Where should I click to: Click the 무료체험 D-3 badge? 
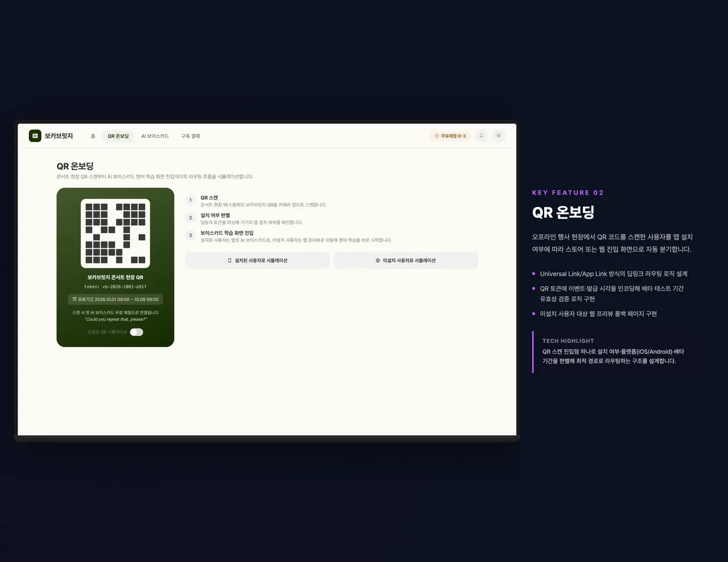coord(450,136)
